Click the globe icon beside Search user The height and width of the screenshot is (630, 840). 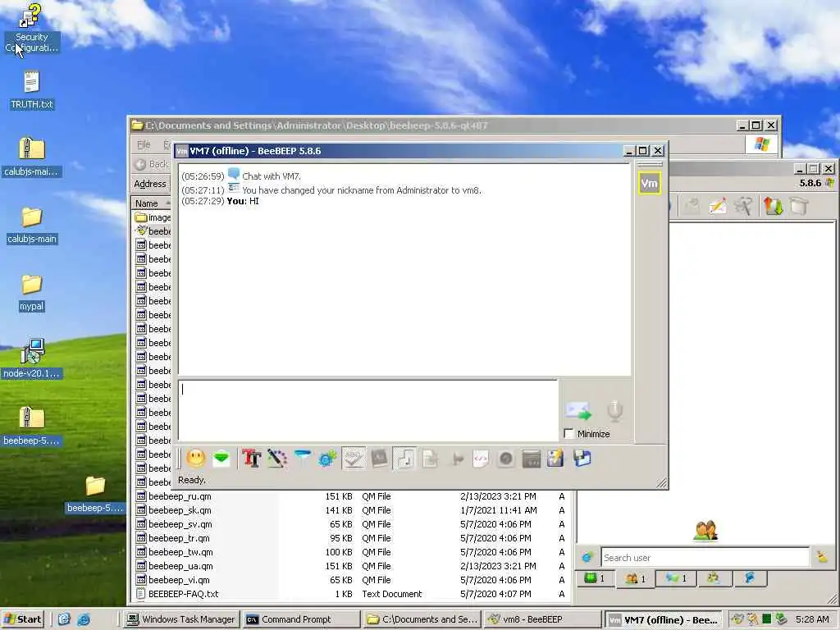tap(587, 558)
